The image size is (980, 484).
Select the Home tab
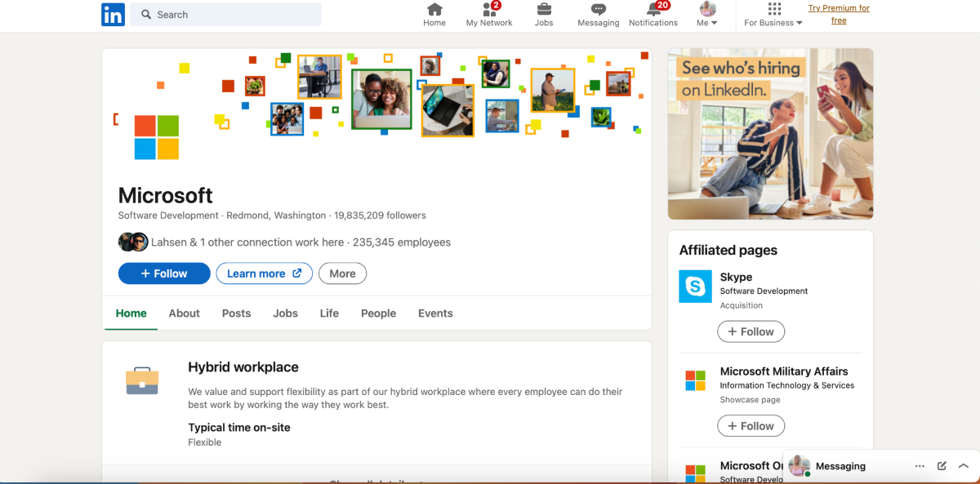coord(131,313)
